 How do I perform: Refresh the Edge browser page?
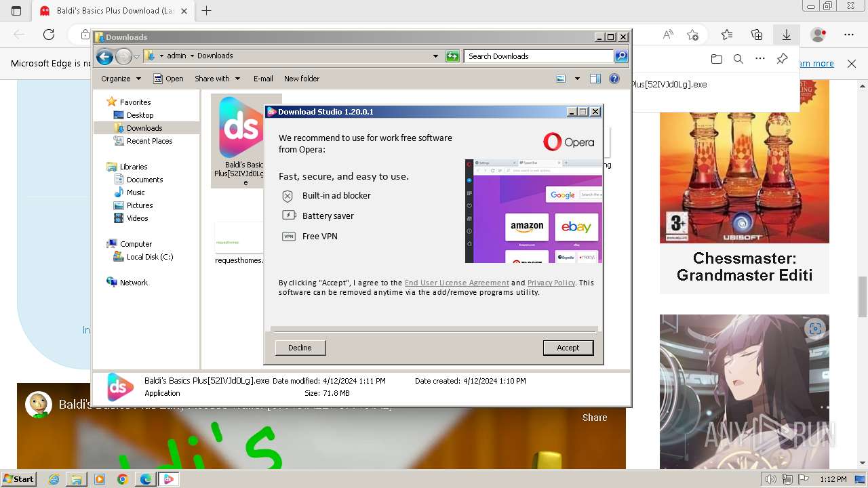point(49,35)
